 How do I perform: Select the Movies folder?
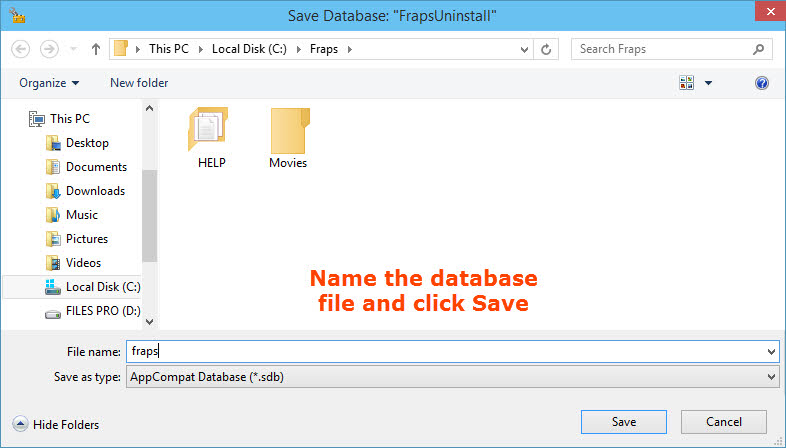(288, 138)
